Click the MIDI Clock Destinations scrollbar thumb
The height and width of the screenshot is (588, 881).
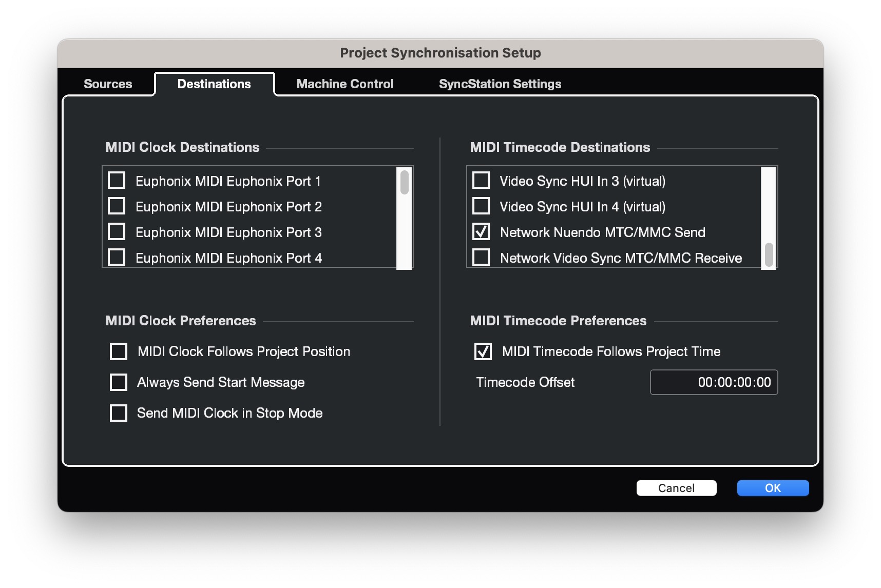(x=405, y=182)
